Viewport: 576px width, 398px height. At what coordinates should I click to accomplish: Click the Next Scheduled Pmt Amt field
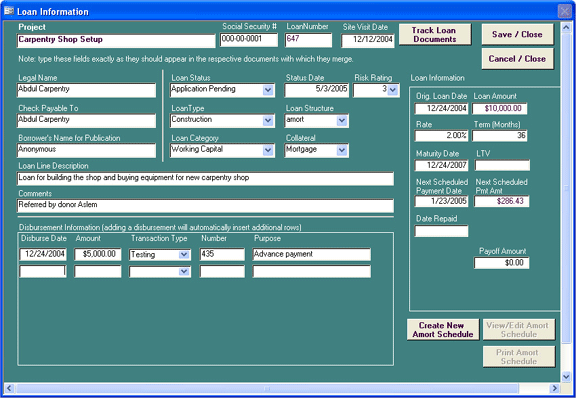click(501, 201)
